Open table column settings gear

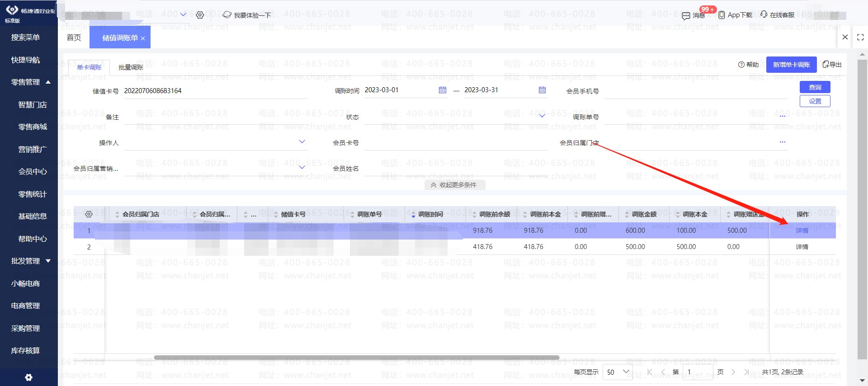(x=89, y=214)
